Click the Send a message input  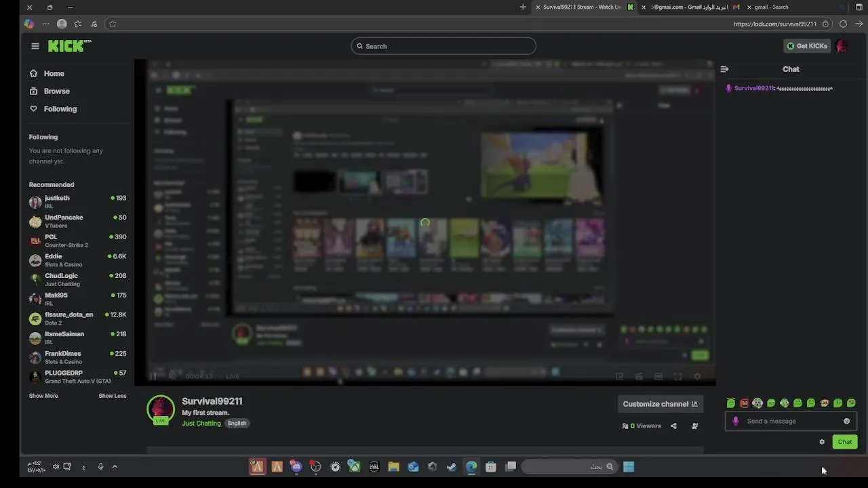pos(790,421)
